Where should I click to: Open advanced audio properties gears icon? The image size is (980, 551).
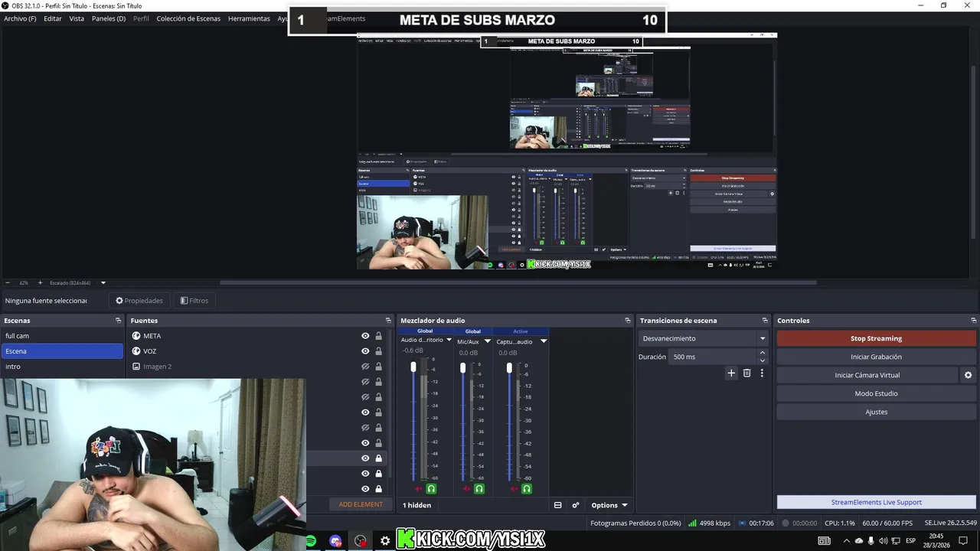pyautogui.click(x=575, y=505)
